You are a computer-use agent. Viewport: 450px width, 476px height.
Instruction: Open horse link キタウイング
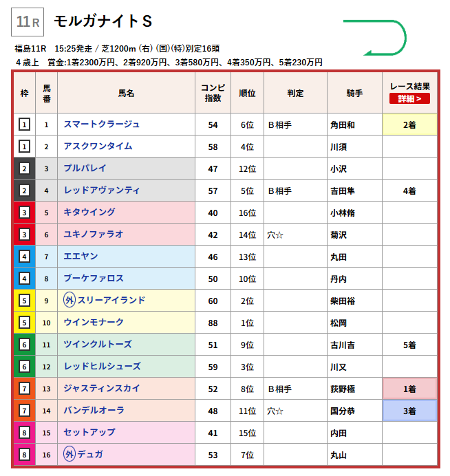click(x=89, y=212)
